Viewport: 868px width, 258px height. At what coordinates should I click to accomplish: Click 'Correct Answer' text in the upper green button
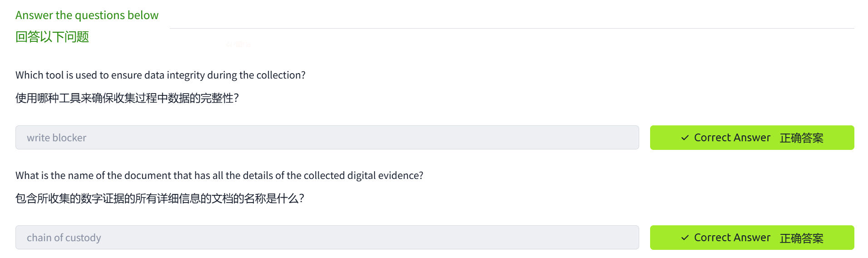[732, 138]
